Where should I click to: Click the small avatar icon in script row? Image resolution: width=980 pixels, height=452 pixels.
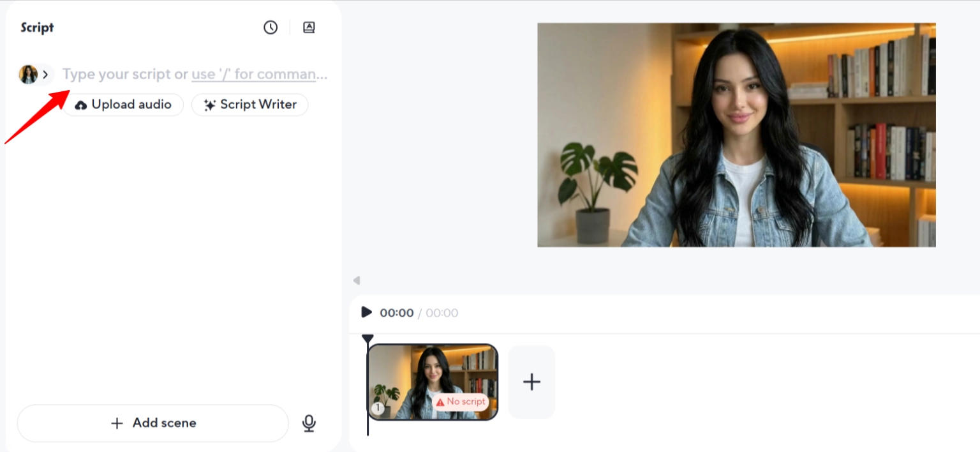28,75
